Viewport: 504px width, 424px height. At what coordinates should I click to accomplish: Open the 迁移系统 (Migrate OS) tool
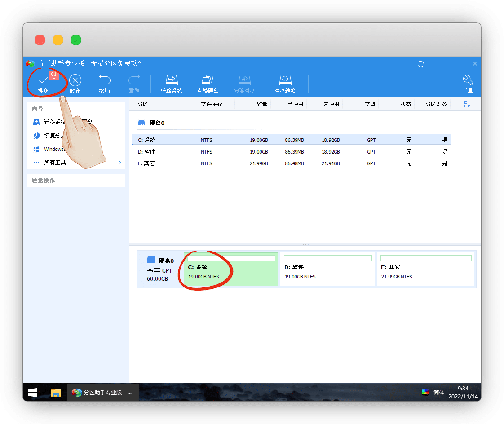click(172, 81)
